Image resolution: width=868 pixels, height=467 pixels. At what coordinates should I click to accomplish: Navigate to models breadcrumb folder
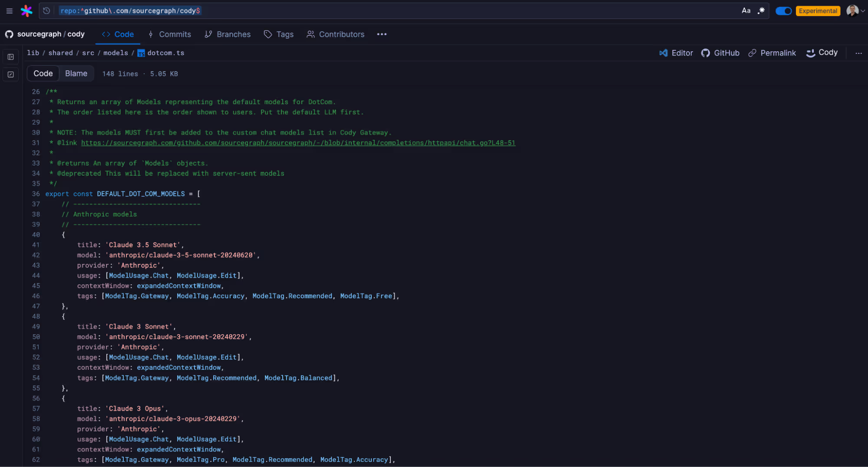116,53
